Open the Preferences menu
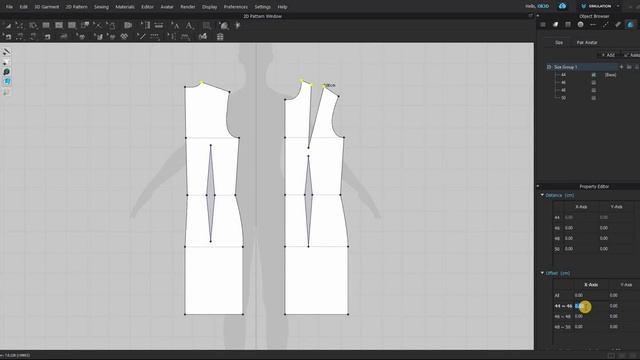Image resolution: width=640 pixels, height=360 pixels. pyautogui.click(x=236, y=7)
